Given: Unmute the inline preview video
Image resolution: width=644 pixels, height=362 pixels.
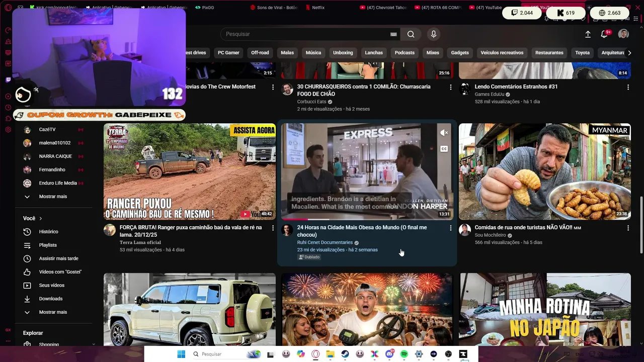Looking at the screenshot, I should 444,133.
